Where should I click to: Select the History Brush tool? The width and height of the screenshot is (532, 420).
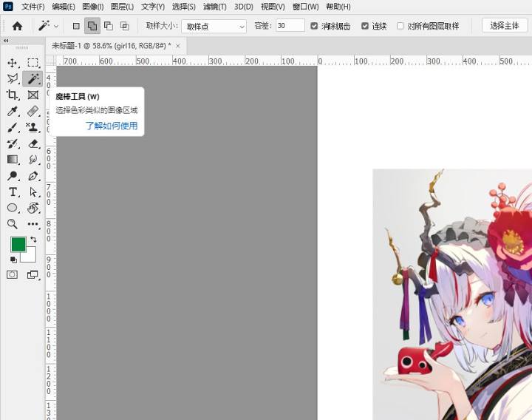[x=13, y=143]
